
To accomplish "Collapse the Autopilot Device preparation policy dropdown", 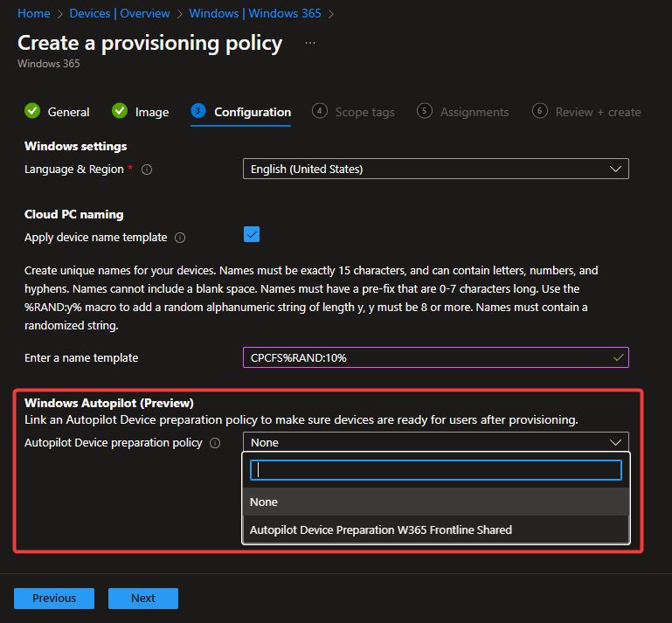I will (x=436, y=442).
